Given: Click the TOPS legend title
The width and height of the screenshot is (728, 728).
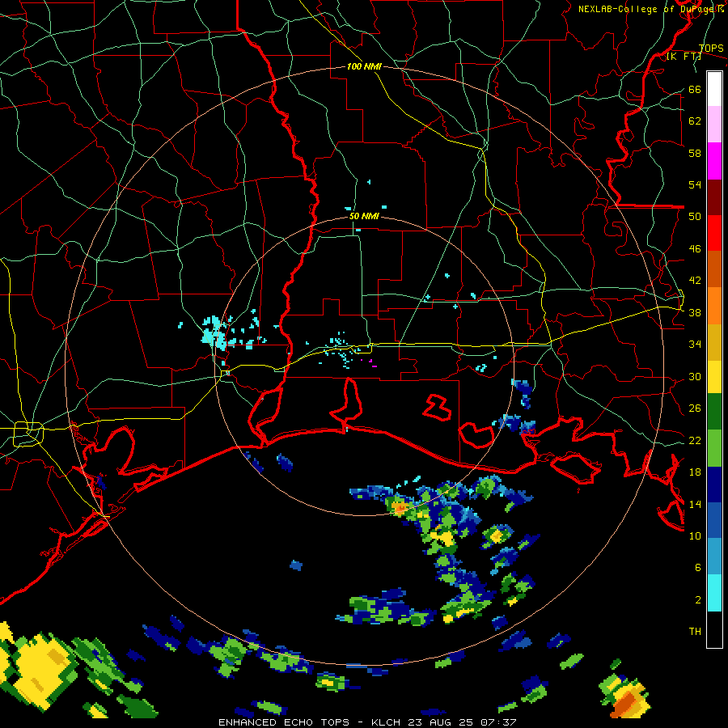Looking at the screenshot, I should (x=711, y=48).
